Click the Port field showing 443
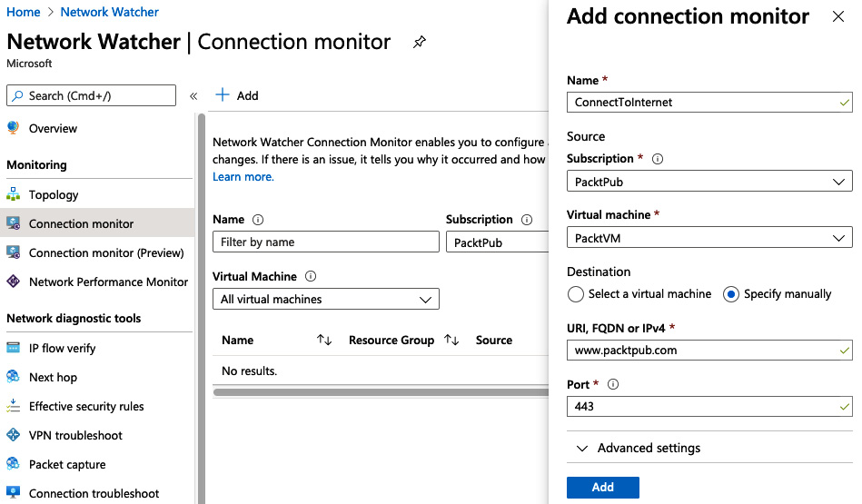Image resolution: width=862 pixels, height=504 pixels. pyautogui.click(x=709, y=406)
